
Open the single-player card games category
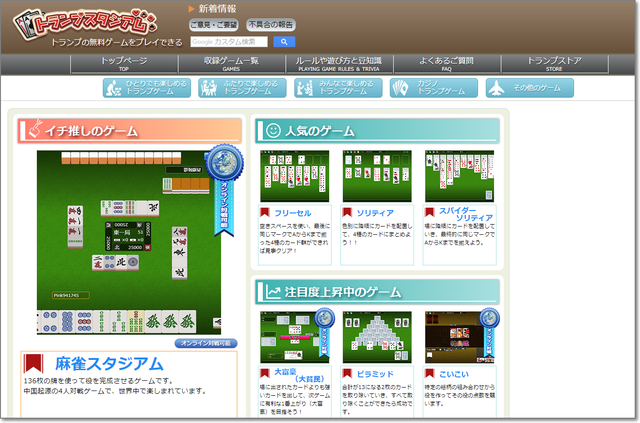tap(145, 88)
